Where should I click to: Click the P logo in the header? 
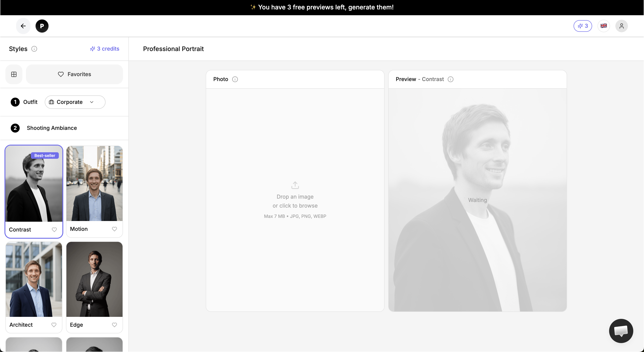pyautogui.click(x=42, y=26)
